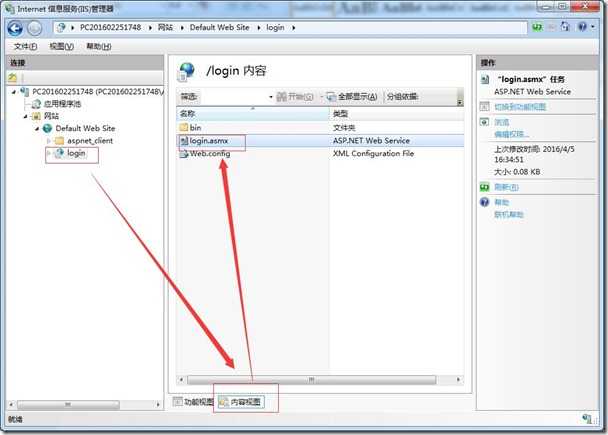Click the Web.config file icon
Image resolution: width=608 pixels, height=435 pixels.
point(184,154)
